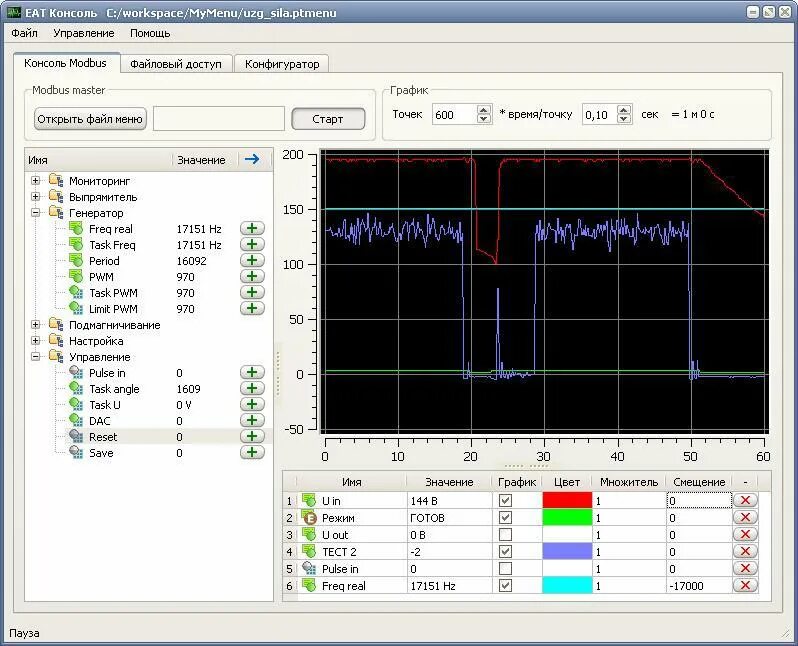Enable График checkbox for U out
Screen dimensions: 798x646
coord(505,535)
